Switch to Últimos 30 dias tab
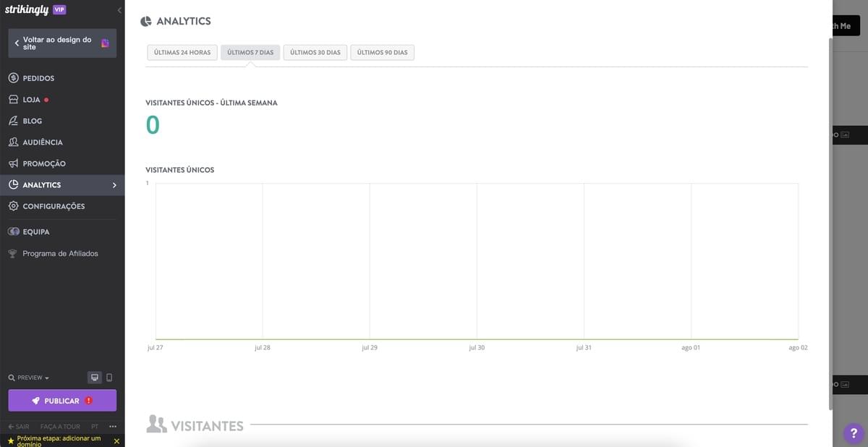 coord(315,52)
